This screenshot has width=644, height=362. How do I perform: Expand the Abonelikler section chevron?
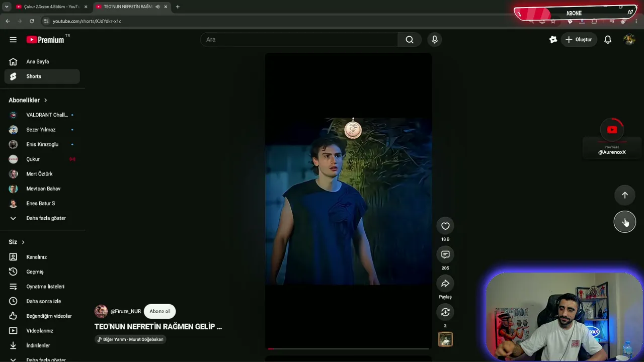coord(45,101)
